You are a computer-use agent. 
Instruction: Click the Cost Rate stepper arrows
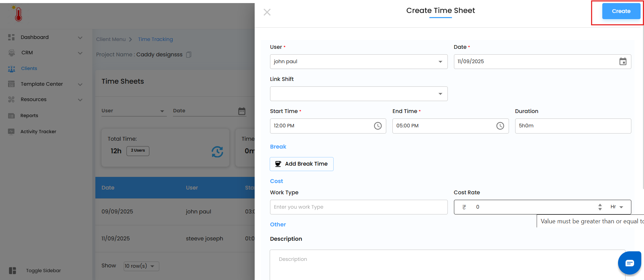(x=600, y=207)
